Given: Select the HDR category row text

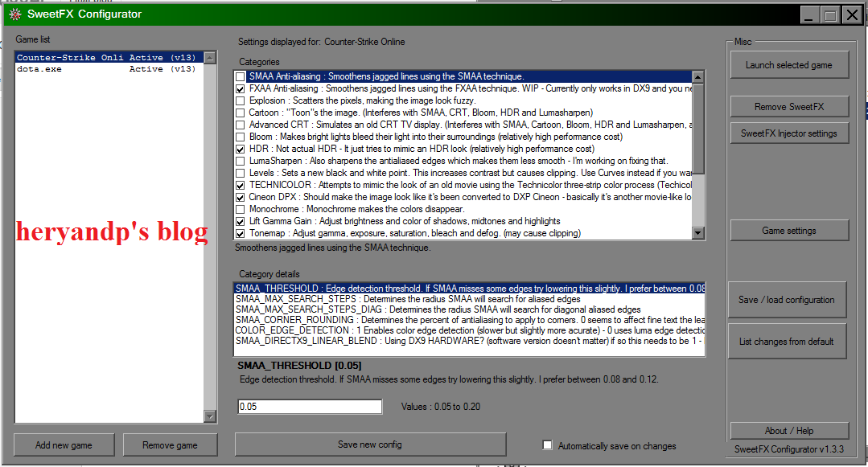Looking at the screenshot, I should pyautogui.click(x=422, y=149).
